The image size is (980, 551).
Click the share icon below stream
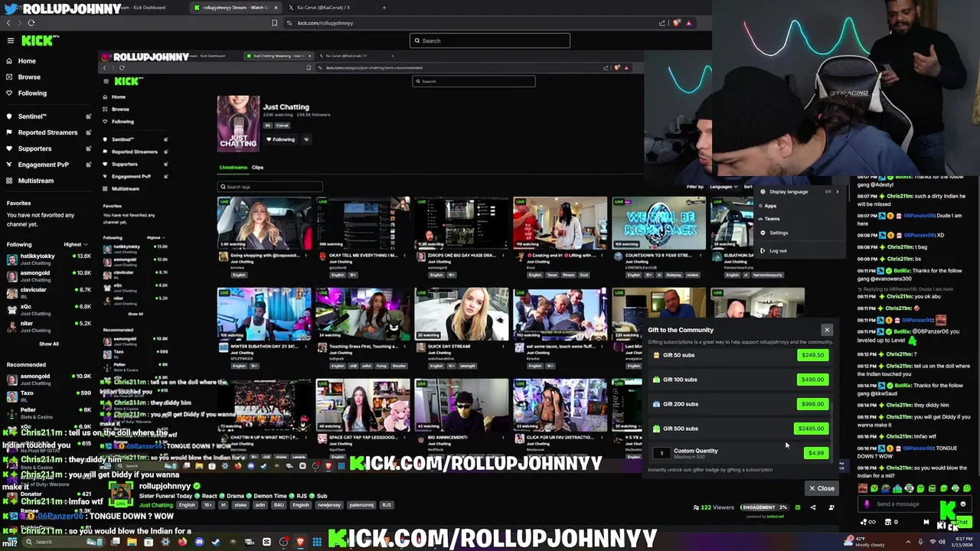813,507
